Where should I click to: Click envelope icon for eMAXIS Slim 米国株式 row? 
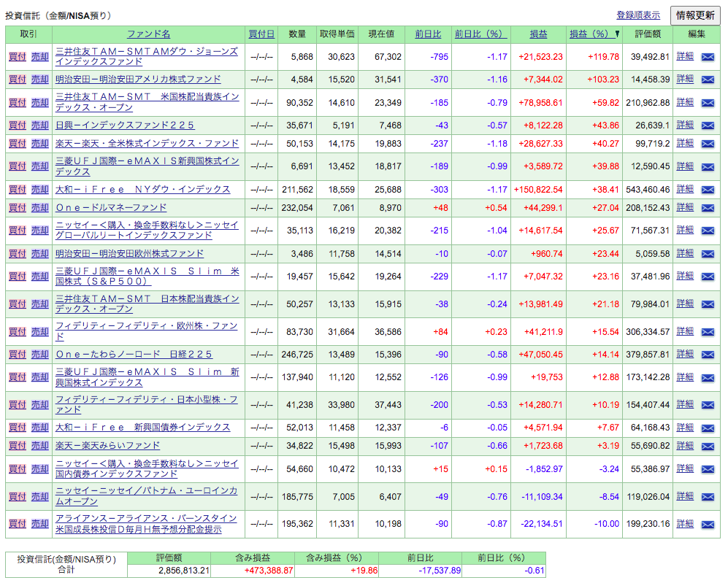click(x=707, y=277)
